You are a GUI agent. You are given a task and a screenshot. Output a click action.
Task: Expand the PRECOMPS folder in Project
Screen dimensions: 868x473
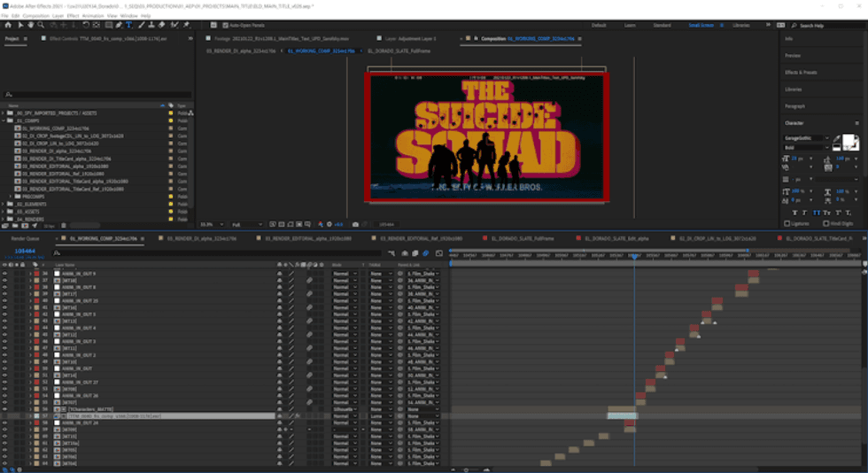point(11,196)
